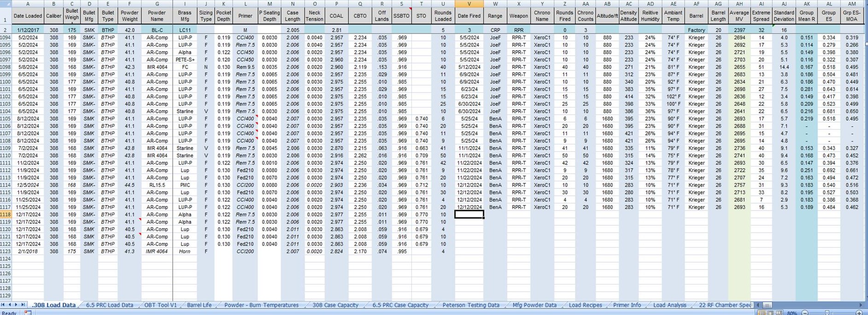The width and height of the screenshot is (868, 315).
Task: Select row 1123 header
Action: tap(6, 251)
